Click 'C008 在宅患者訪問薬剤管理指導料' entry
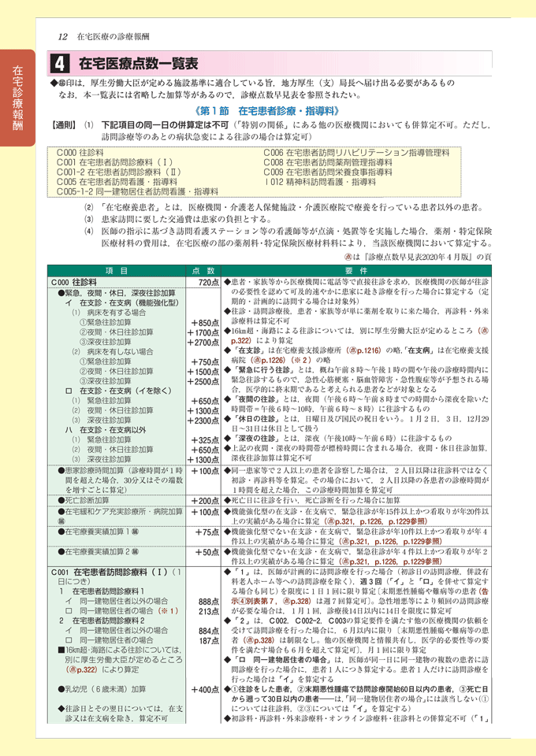 tap(328, 162)
